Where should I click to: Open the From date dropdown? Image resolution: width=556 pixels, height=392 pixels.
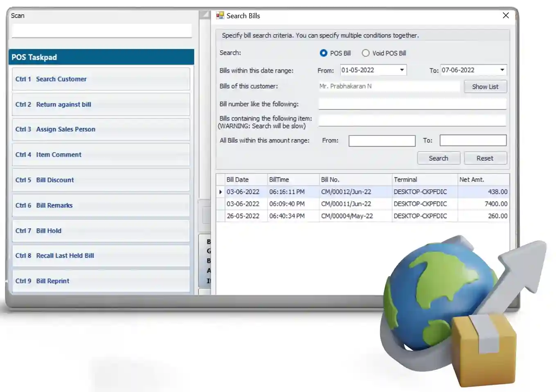(x=402, y=70)
